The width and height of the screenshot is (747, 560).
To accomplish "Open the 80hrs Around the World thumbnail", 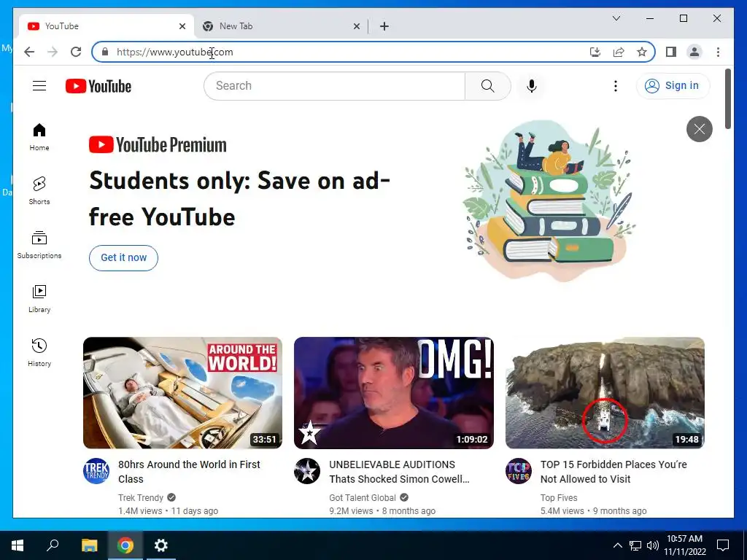I will point(182,393).
